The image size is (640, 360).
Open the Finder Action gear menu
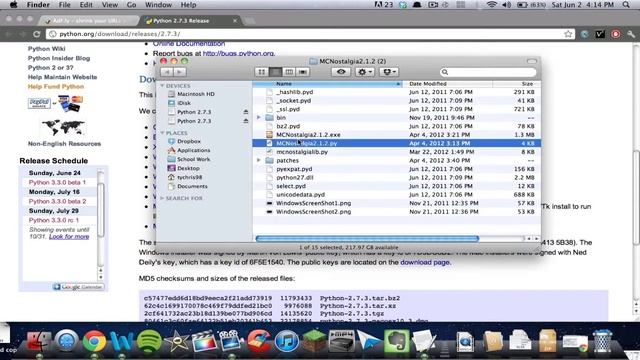point(364,72)
